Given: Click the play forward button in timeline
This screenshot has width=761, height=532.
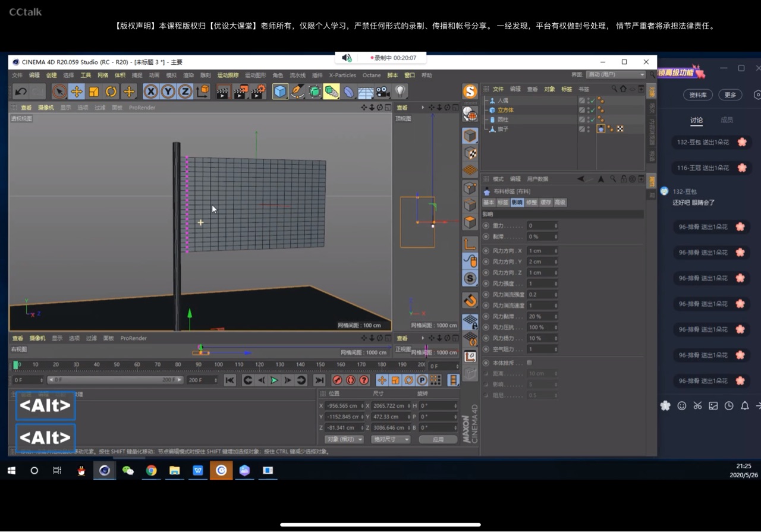Looking at the screenshot, I should click(x=274, y=380).
